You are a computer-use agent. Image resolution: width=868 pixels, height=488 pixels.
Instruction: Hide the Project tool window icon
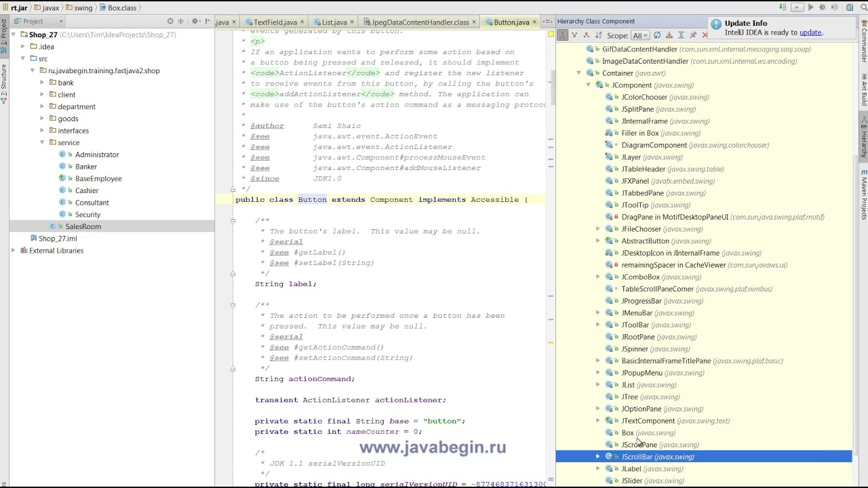[x=208, y=21]
